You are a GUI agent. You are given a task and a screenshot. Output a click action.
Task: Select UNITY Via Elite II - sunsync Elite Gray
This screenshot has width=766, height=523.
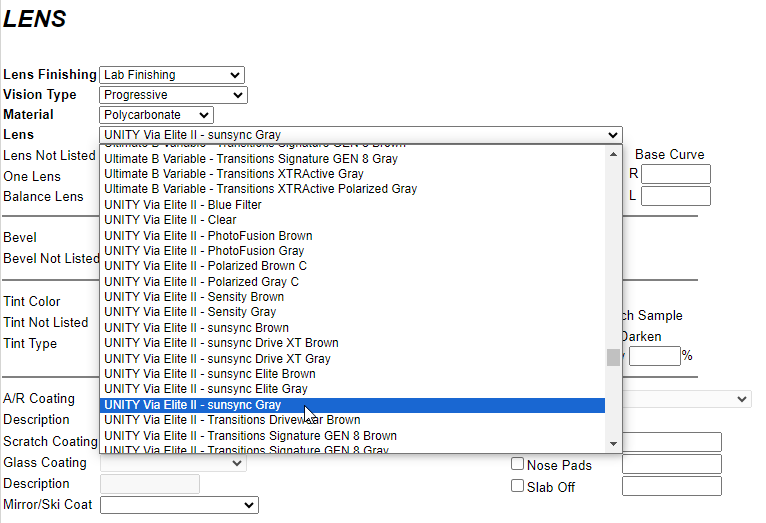[x=205, y=389]
